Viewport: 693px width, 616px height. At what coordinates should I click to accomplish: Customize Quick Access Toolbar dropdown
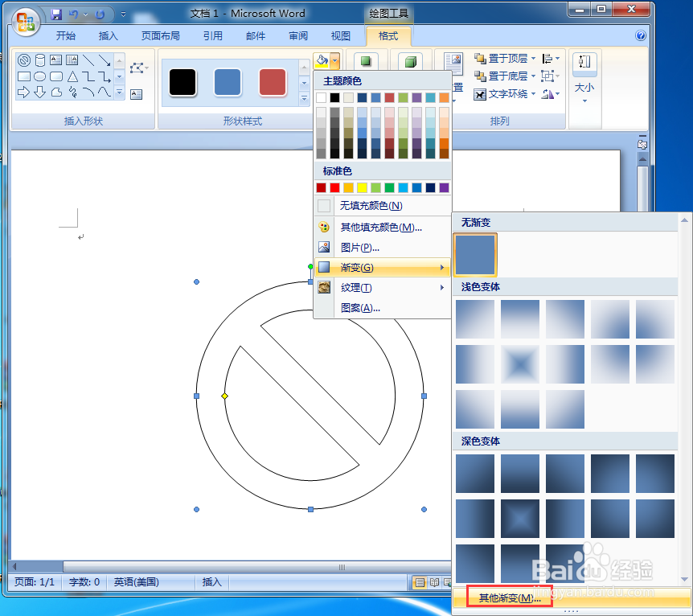(123, 14)
